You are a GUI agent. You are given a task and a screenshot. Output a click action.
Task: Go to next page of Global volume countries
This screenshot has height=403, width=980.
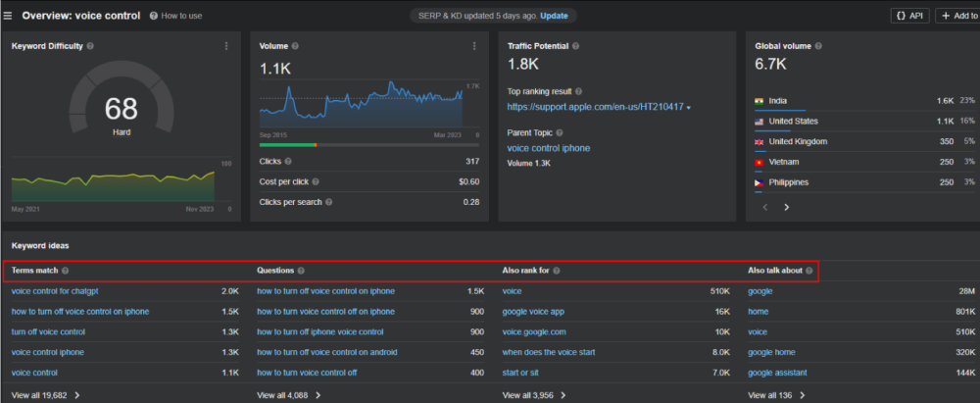point(786,207)
